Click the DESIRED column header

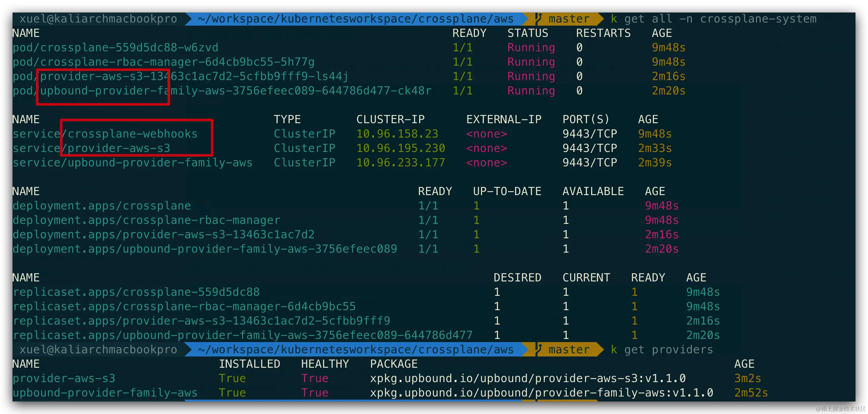point(517,277)
